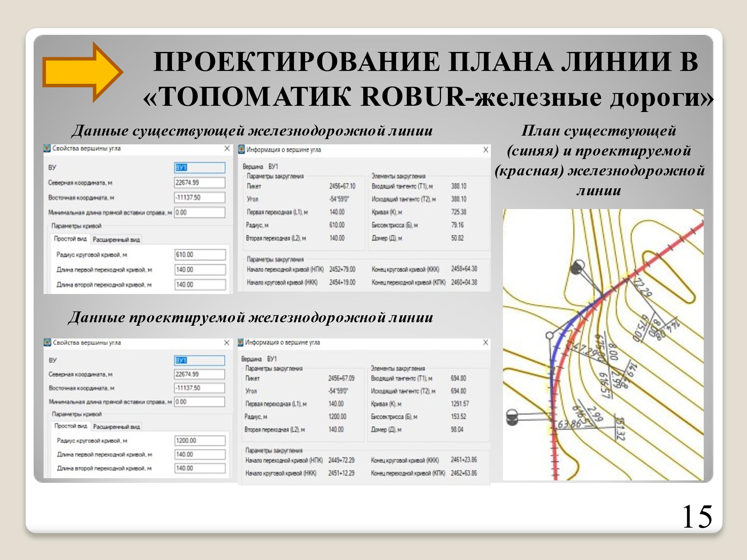The height and width of the screenshot is (560, 747).
Task: Close the upper «Свойства вершины угла» dialog
Action: (x=227, y=148)
